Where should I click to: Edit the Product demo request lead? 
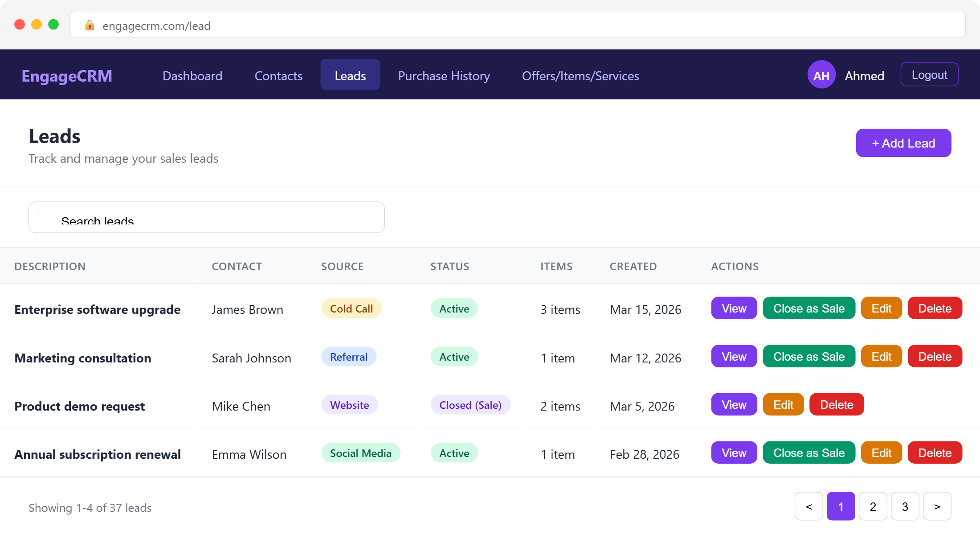click(783, 404)
